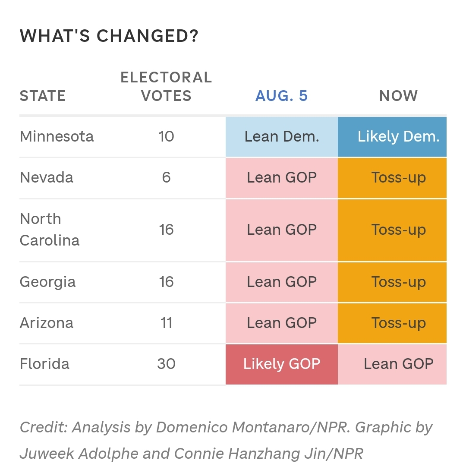
Task: Select the STATE column header
Action: (x=43, y=96)
